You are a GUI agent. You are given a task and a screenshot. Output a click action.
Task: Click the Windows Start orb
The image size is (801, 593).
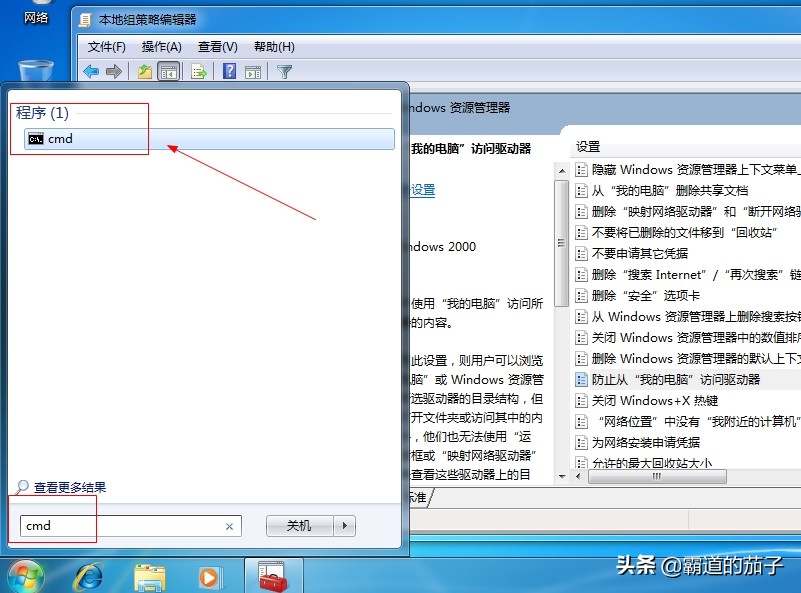pyautogui.click(x=26, y=576)
